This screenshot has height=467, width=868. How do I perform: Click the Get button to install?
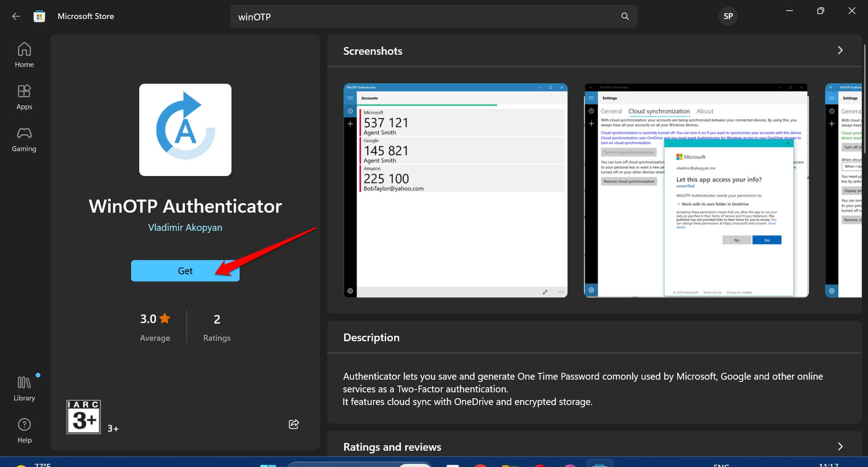(185, 271)
